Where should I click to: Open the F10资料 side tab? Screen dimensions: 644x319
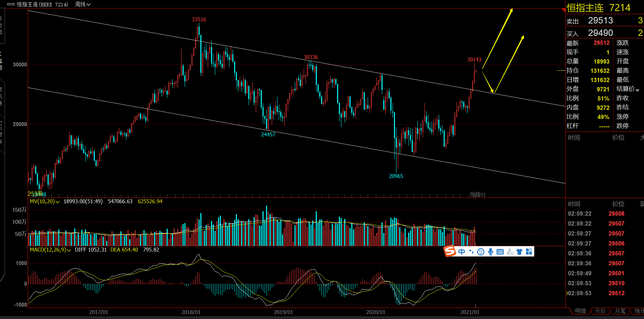pyautogui.click(x=1, y=132)
